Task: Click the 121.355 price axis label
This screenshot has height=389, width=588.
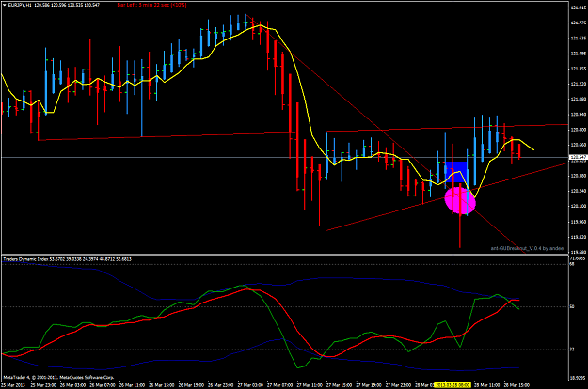Action: (x=578, y=69)
